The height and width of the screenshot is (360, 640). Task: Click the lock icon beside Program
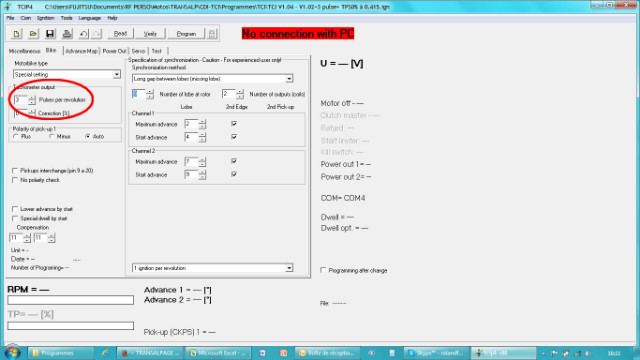(x=212, y=34)
